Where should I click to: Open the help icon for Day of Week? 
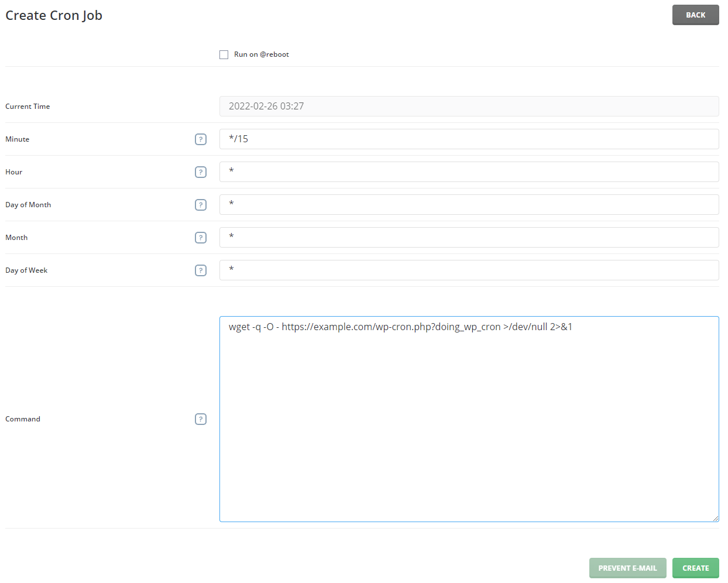(201, 270)
